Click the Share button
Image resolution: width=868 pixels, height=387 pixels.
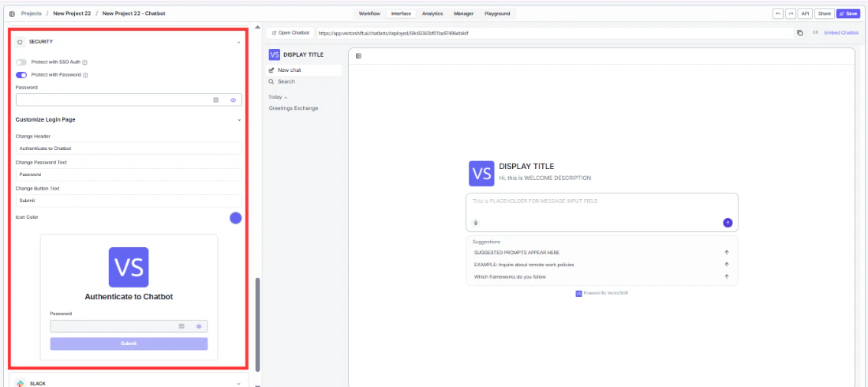click(x=825, y=13)
